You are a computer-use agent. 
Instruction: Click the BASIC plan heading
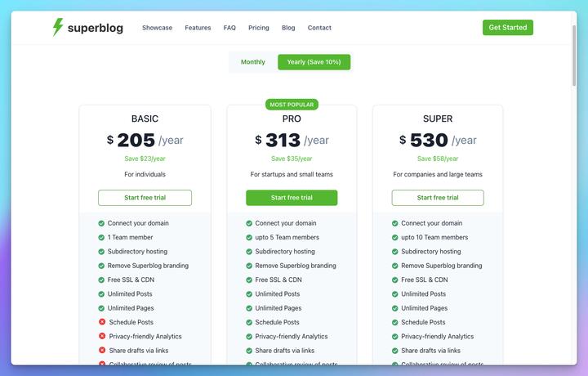tap(145, 119)
